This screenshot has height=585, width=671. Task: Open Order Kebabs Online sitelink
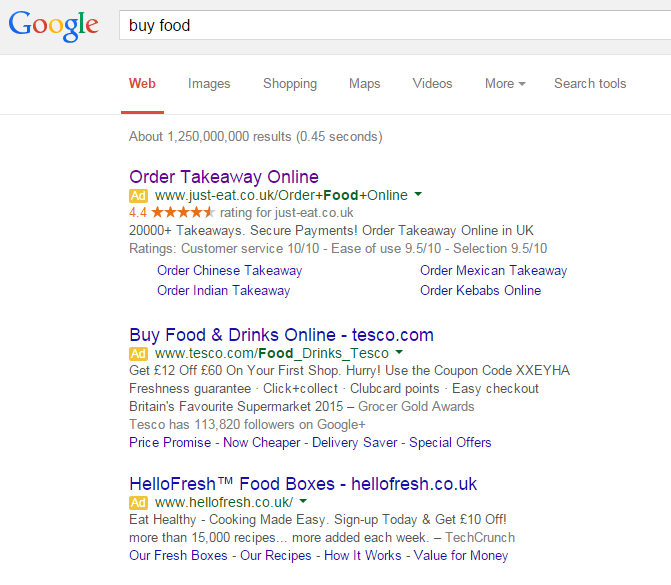tap(480, 291)
